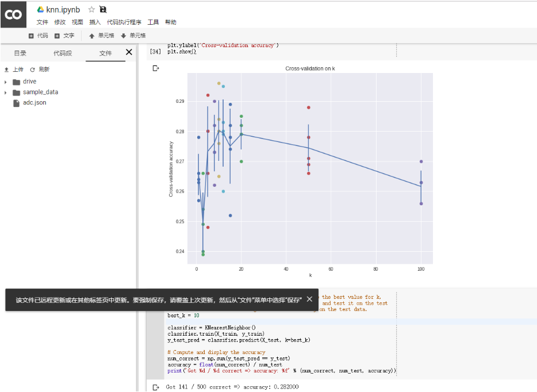The width and height of the screenshot is (537, 392).
Task: Click the adc.json file icon
Action: click(16, 103)
